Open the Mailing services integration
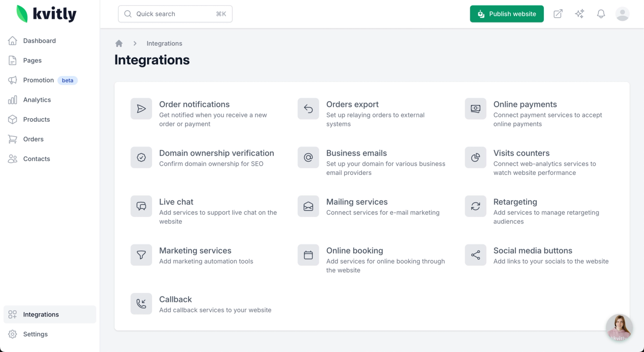 point(357,202)
